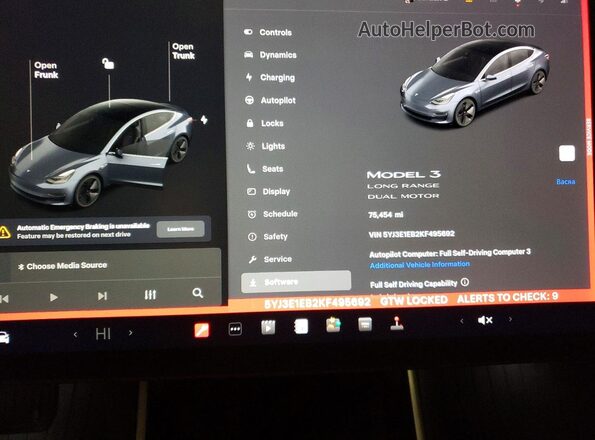Viewport: 595px width, 440px height.
Task: Open the red app icon in the bottom bar
Action: click(202, 330)
